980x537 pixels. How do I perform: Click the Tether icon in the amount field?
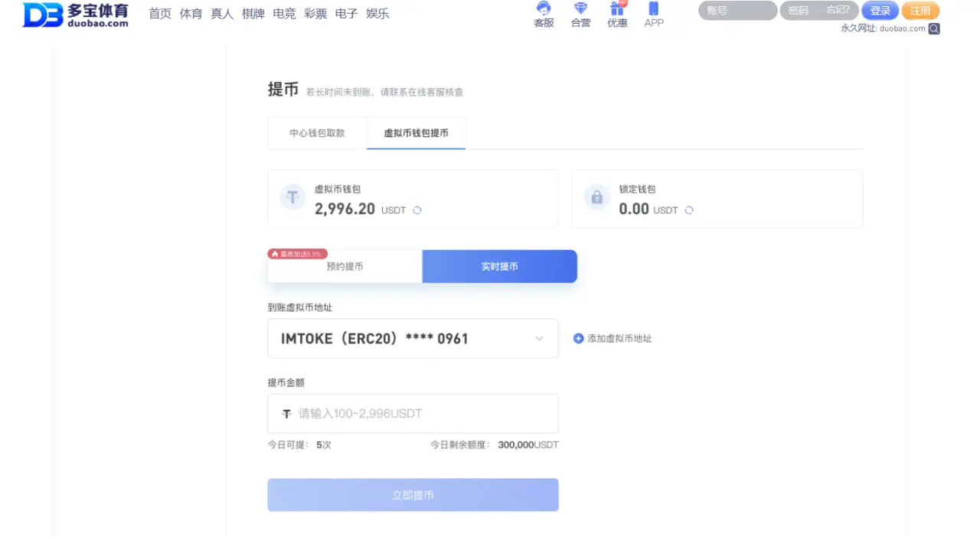coord(286,413)
